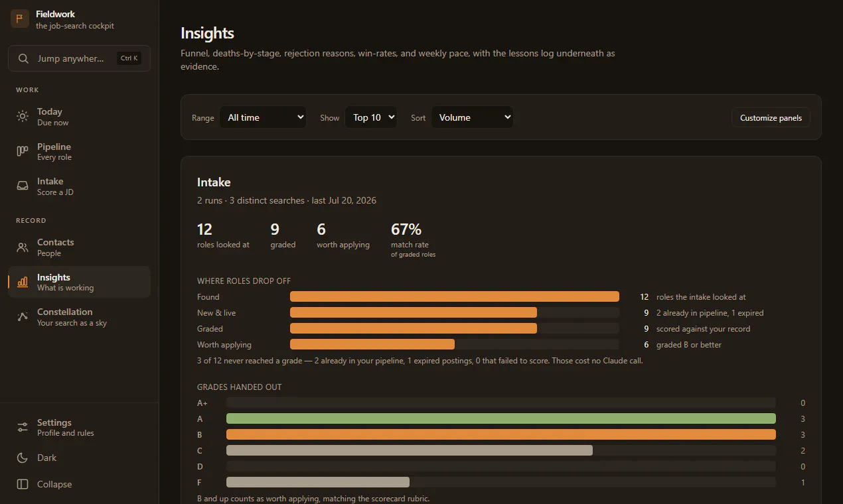Click the Customize panels button
843x504 pixels.
click(771, 117)
